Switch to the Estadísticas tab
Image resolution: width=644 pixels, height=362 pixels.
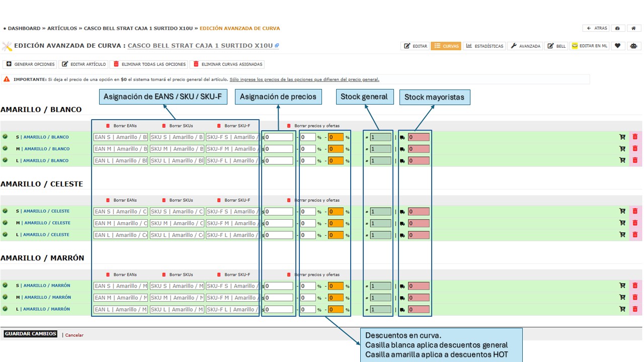[485, 46]
